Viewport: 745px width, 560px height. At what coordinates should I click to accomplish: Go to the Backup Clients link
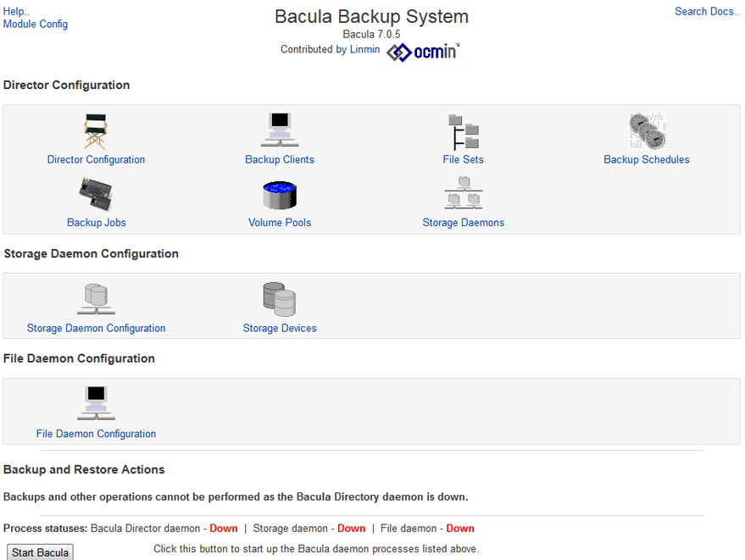click(x=280, y=159)
